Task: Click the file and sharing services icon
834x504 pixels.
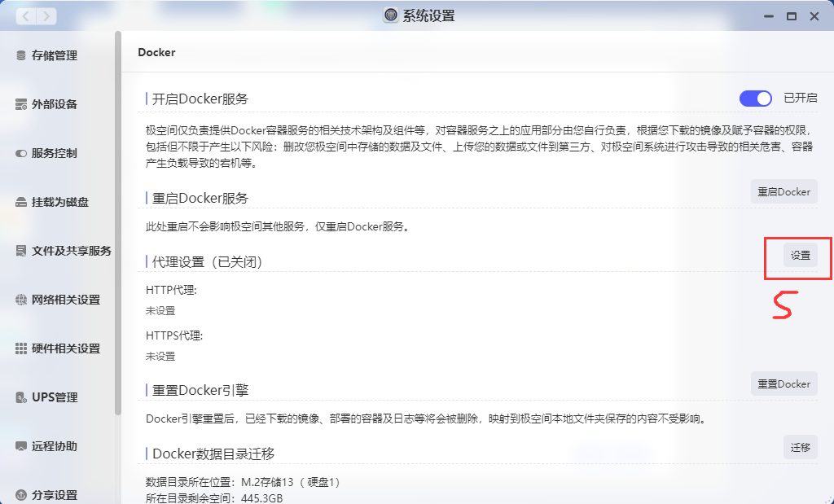Action: (x=21, y=251)
